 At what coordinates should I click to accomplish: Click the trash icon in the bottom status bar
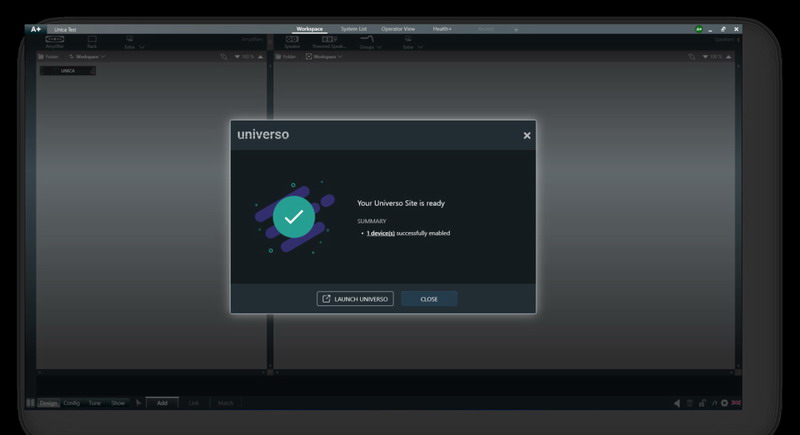pos(690,403)
